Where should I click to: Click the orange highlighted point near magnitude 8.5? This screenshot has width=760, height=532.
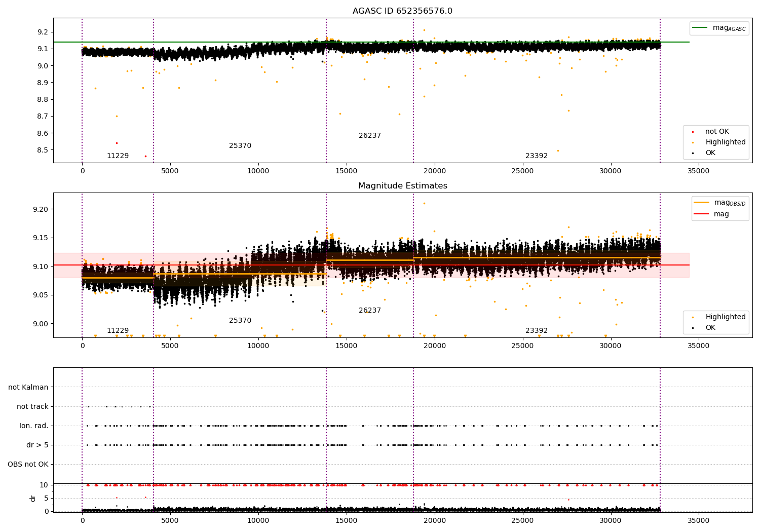point(558,150)
